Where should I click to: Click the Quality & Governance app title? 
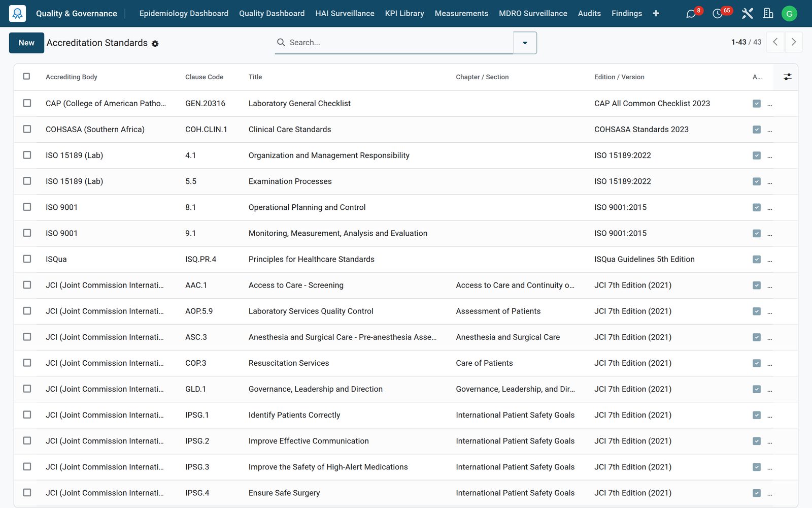tap(77, 14)
